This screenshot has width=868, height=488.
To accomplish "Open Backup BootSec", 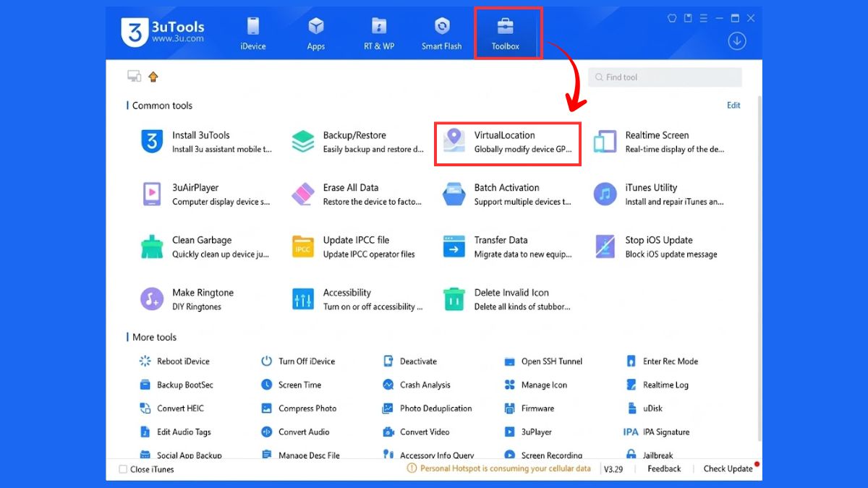I will 176,385.
